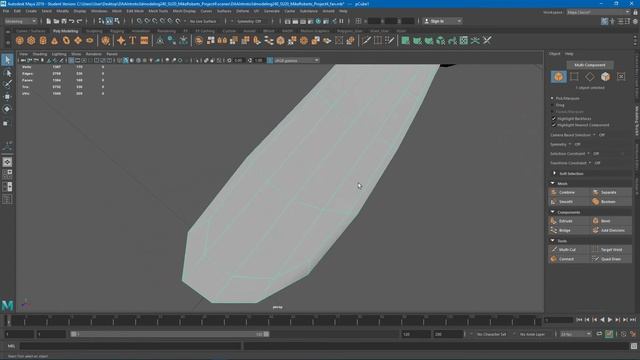Open viewport Shading menu
The height and width of the screenshot is (360, 640).
click(x=40, y=54)
